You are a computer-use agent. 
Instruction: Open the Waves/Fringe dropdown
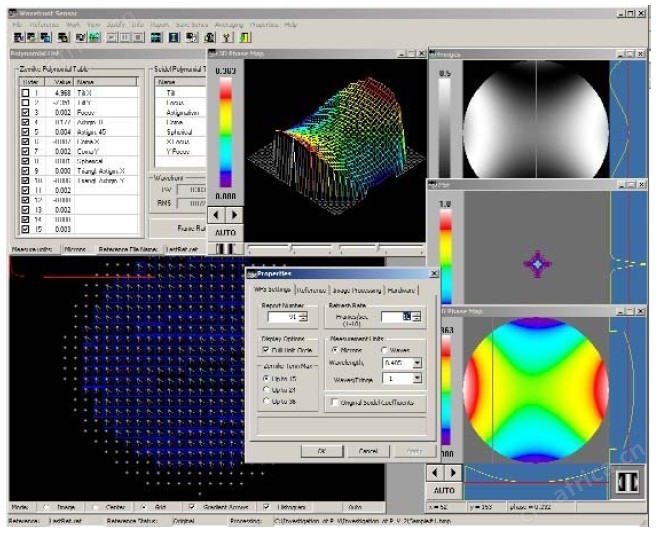417,378
